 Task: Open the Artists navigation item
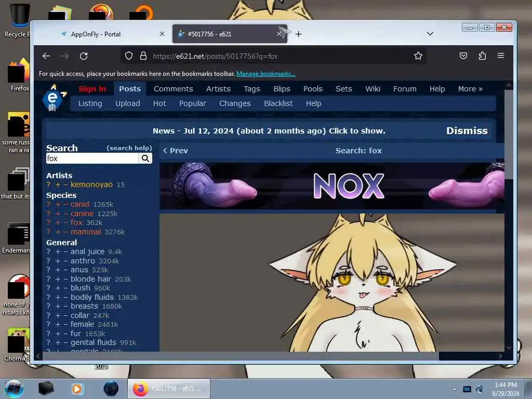click(x=218, y=89)
